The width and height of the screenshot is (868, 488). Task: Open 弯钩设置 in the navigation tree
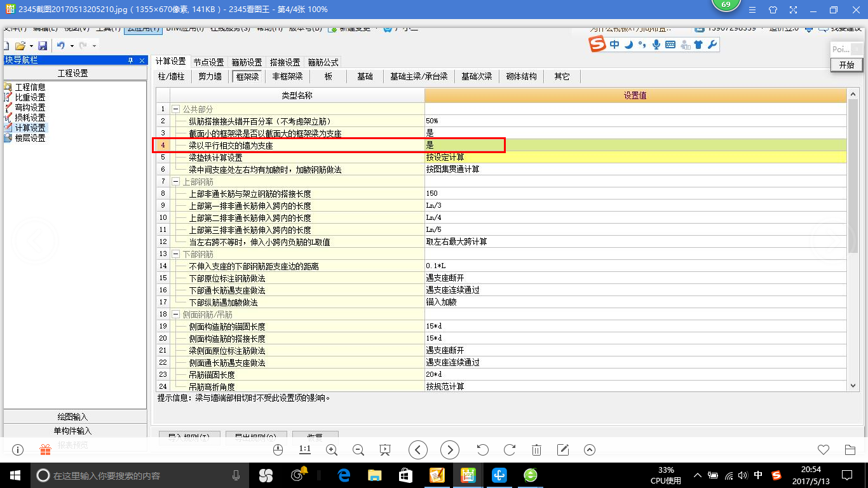[x=30, y=107]
